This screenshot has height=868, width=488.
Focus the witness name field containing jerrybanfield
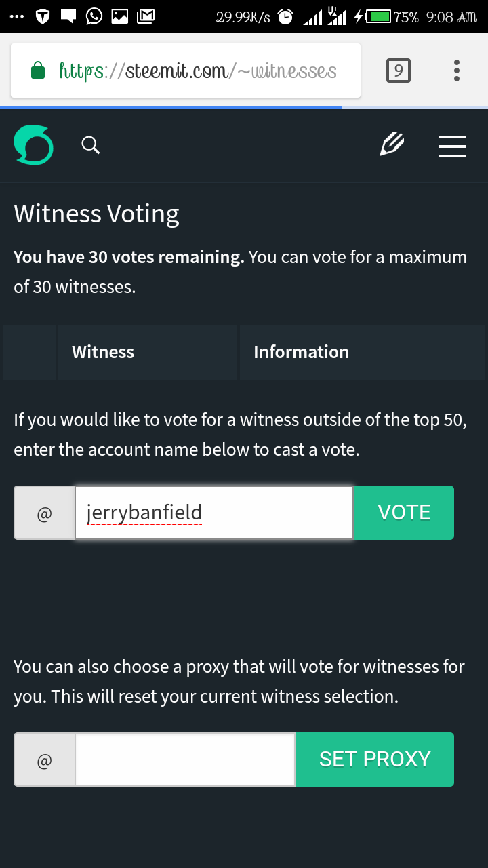click(x=214, y=513)
